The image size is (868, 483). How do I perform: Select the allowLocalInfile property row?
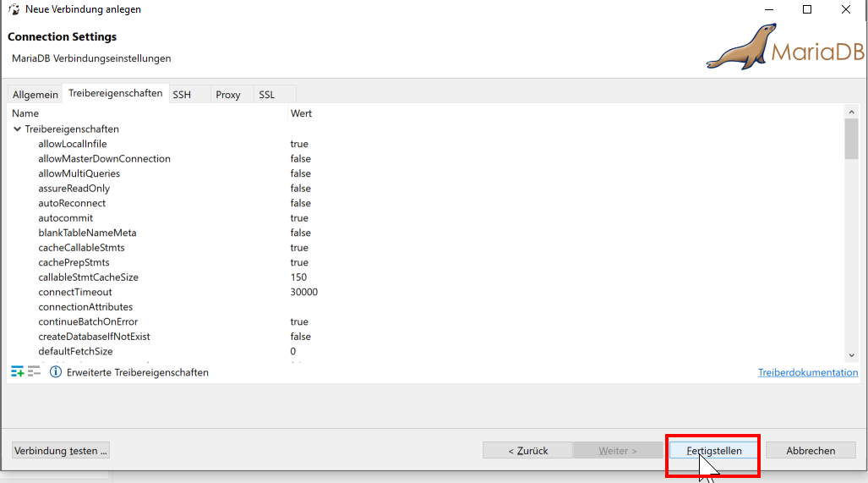pos(73,144)
